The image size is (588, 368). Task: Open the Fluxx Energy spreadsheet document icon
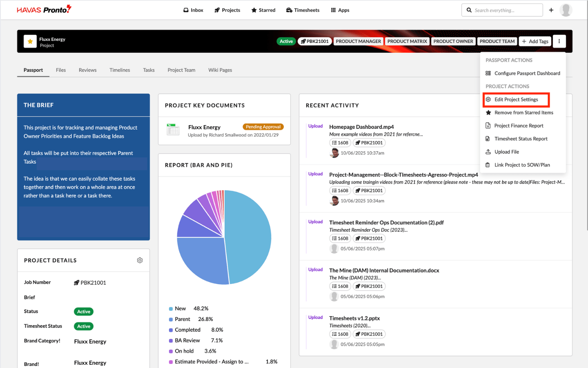pos(173,130)
